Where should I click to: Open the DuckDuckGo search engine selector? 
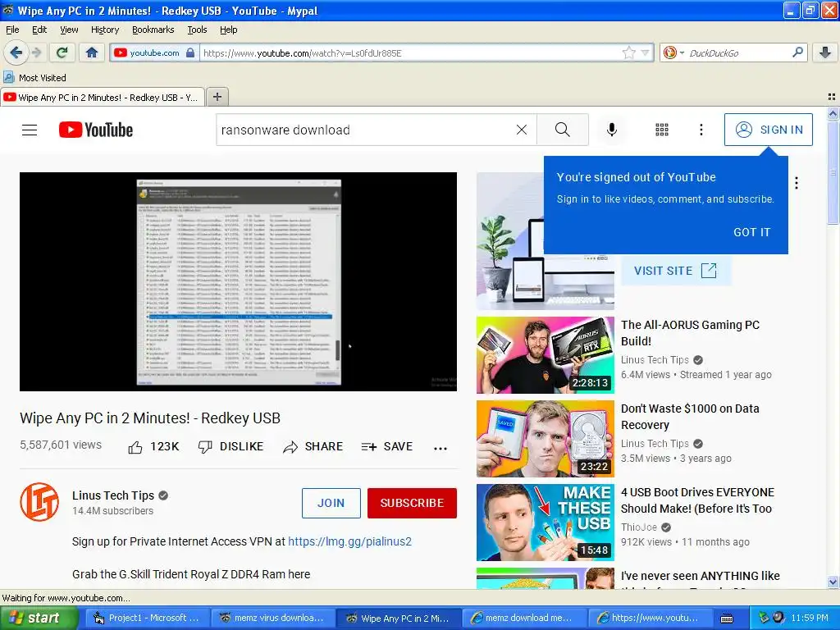[673, 52]
